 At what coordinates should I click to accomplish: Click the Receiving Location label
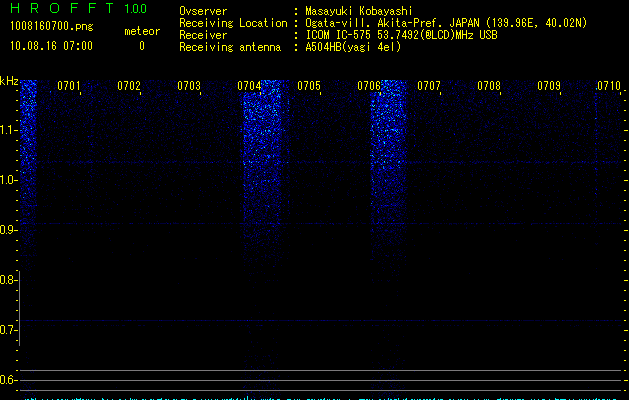(x=233, y=23)
